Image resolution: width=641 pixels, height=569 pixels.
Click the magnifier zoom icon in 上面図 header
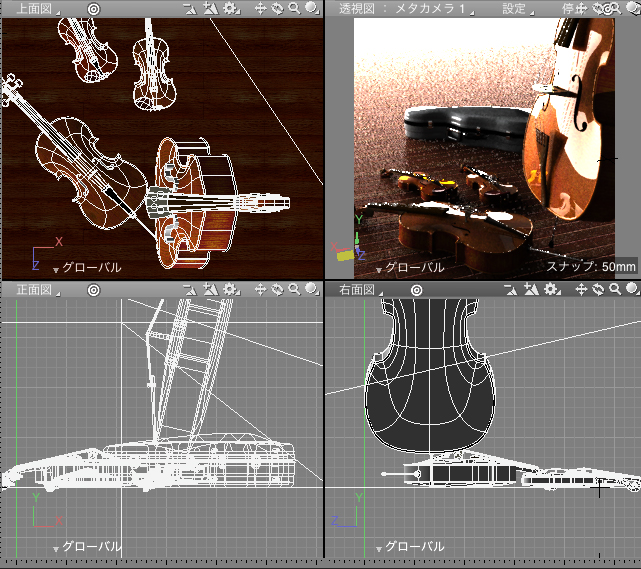(x=294, y=8)
